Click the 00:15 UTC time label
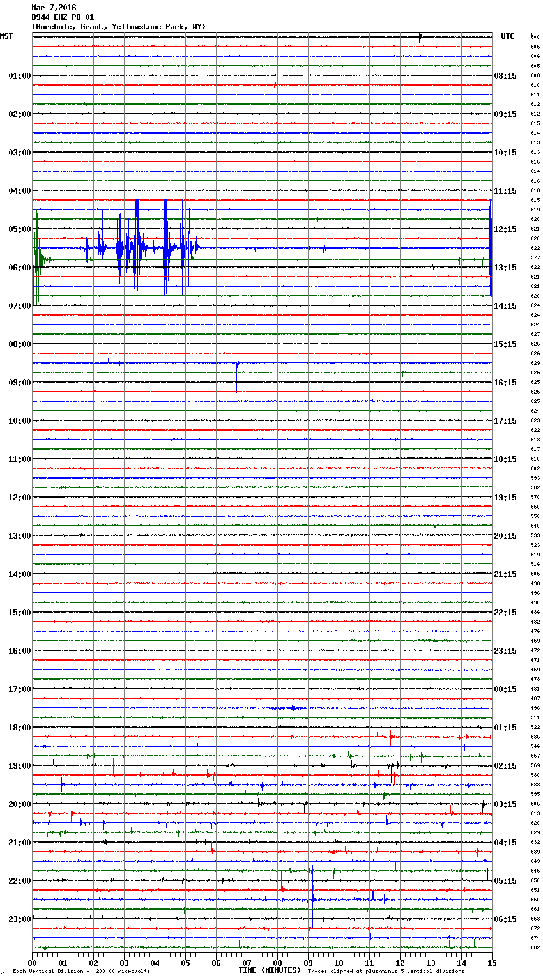Image resolution: width=543 pixels, height=980 pixels. (x=505, y=689)
